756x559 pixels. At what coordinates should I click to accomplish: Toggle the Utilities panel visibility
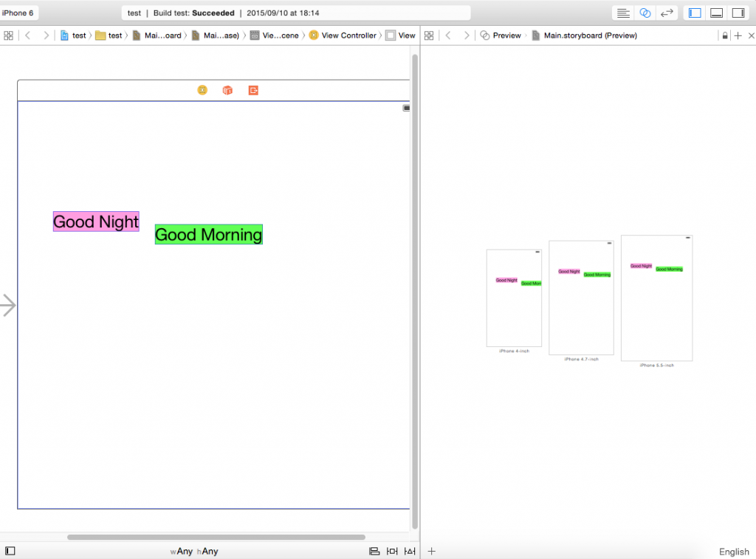coord(738,13)
